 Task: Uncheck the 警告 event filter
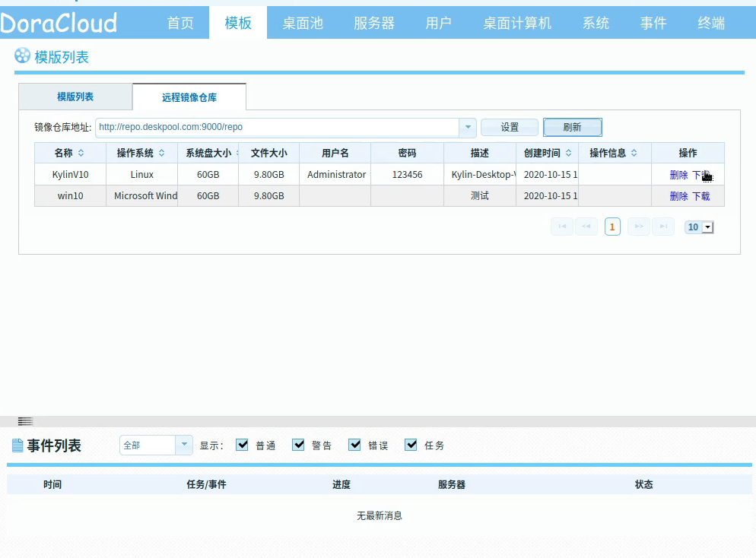click(x=298, y=445)
